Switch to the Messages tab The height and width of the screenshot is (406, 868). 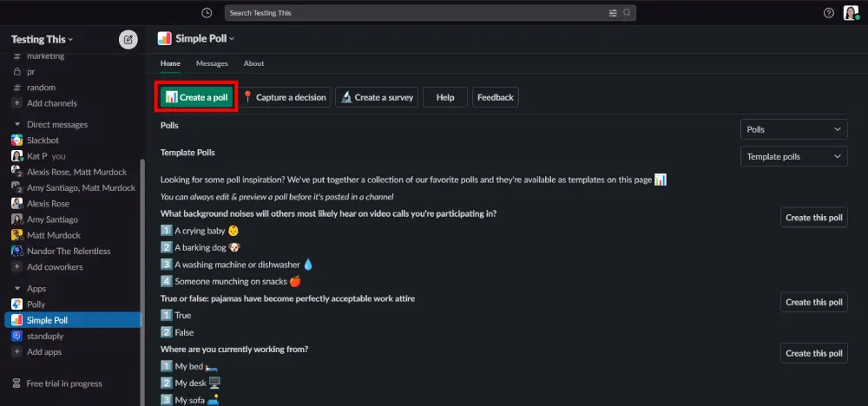click(x=212, y=63)
